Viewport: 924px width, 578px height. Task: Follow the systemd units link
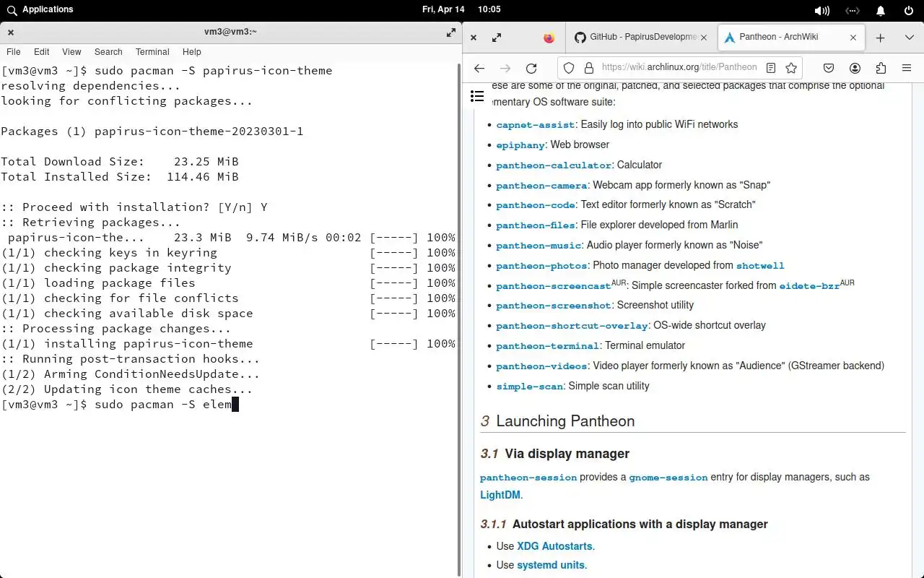tap(551, 565)
